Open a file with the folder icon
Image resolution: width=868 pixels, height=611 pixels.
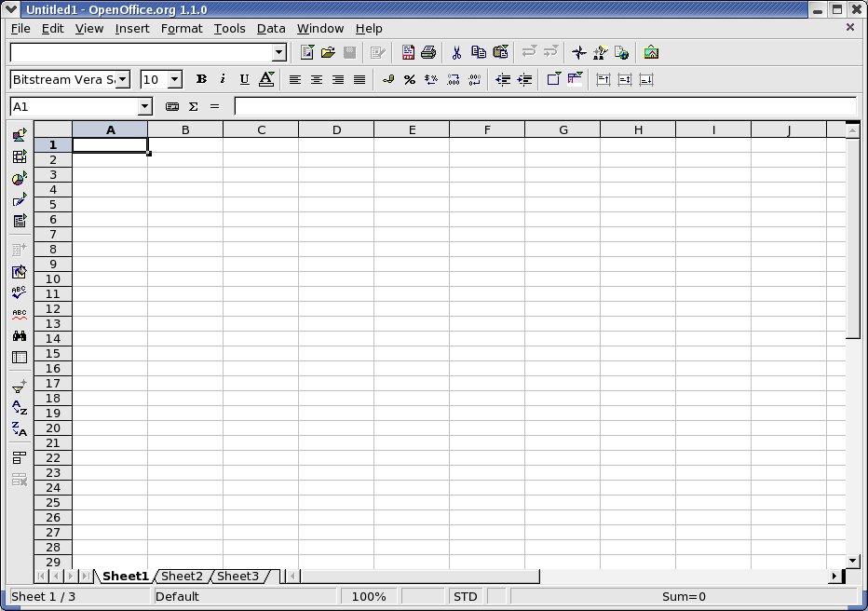pyautogui.click(x=328, y=52)
